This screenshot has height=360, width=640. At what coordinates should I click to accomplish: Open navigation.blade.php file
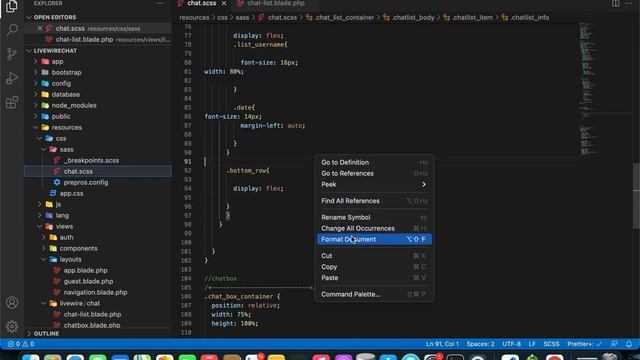[x=95, y=293]
